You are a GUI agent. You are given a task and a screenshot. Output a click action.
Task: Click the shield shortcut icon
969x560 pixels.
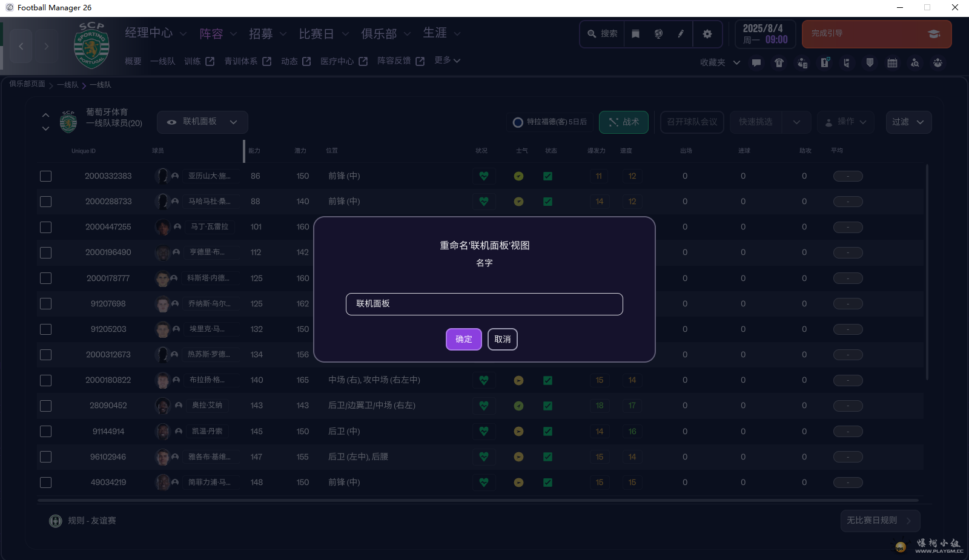coord(870,63)
